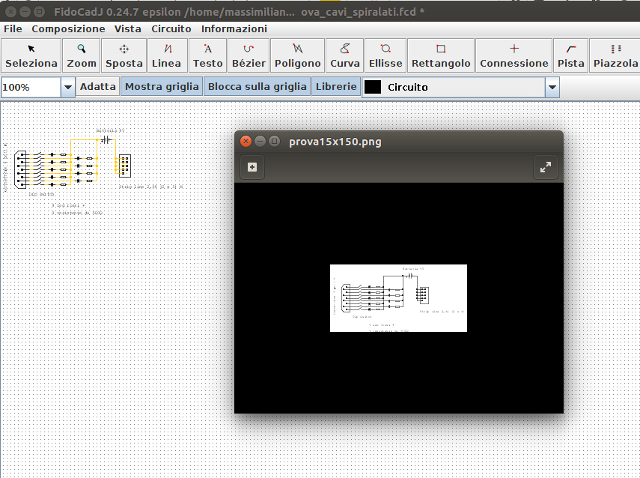Open the Informazioni menu
This screenshot has width=640, height=478.
[234, 29]
